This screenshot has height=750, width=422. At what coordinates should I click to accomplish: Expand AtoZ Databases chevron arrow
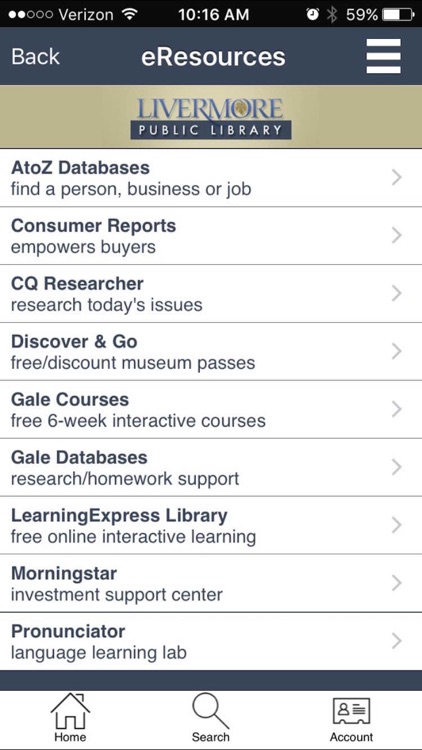(396, 177)
